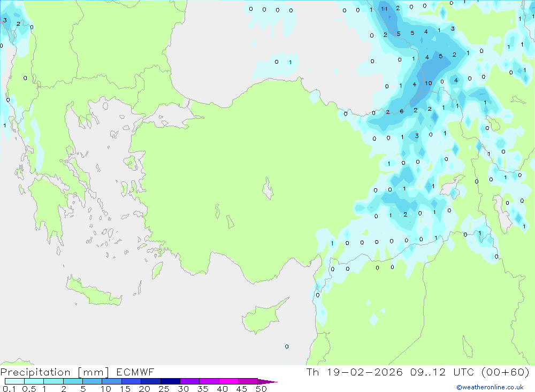Select the 30–35 mm violet legend swatch

(x=190, y=381)
